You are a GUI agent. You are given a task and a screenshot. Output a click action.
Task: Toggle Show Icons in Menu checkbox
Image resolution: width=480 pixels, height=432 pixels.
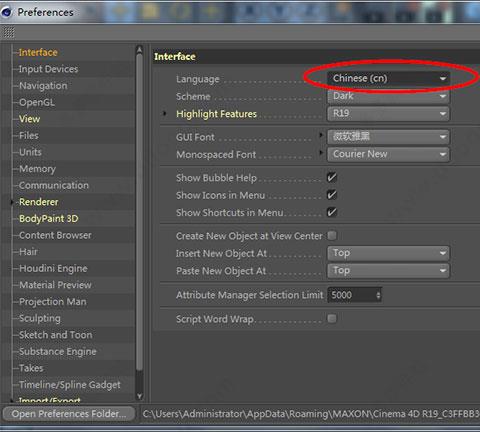click(332, 195)
